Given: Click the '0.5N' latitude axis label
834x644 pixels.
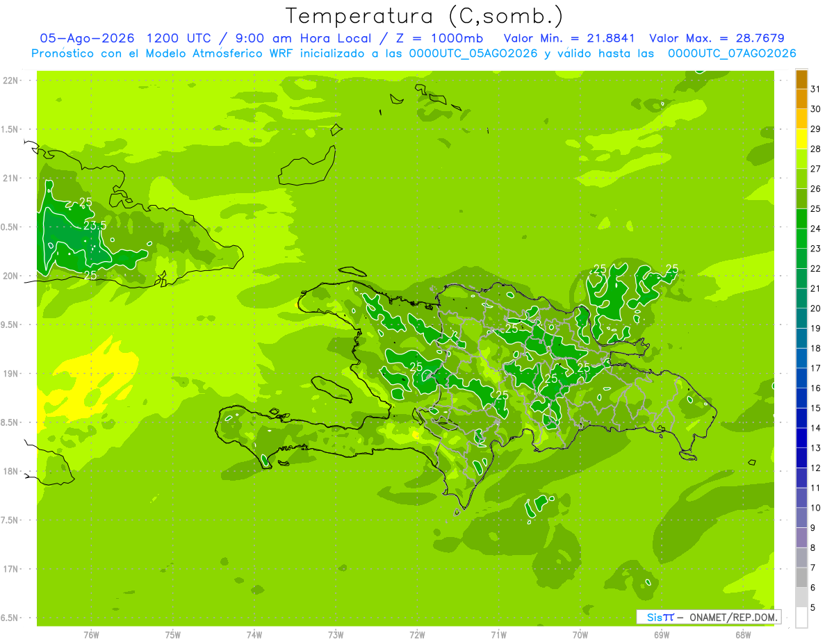Looking at the screenshot, I should 10,227.
